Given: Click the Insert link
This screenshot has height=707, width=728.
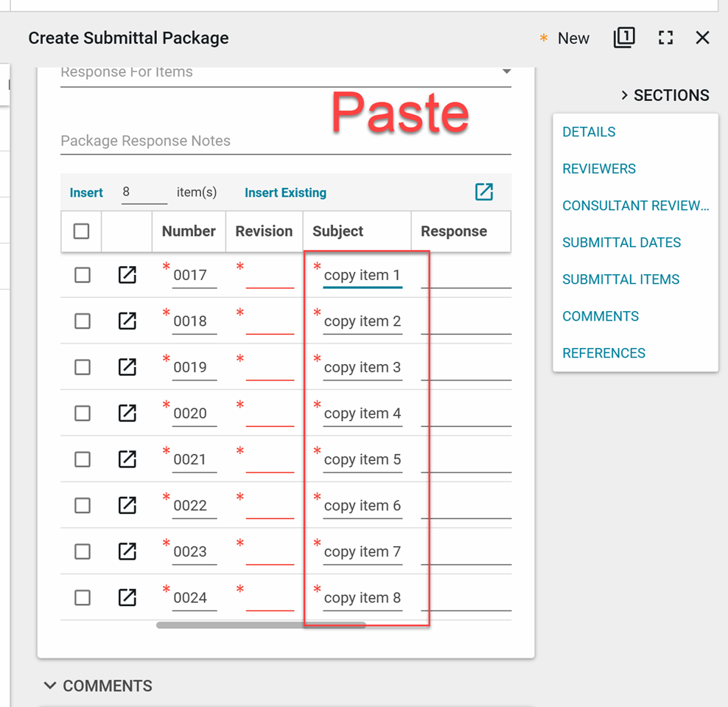Looking at the screenshot, I should click(x=86, y=192).
